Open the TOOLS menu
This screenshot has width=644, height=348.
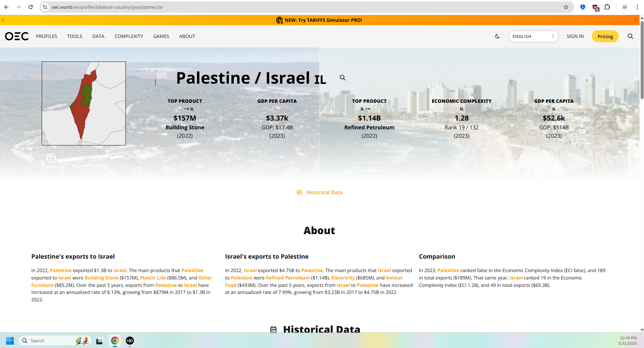(x=75, y=36)
